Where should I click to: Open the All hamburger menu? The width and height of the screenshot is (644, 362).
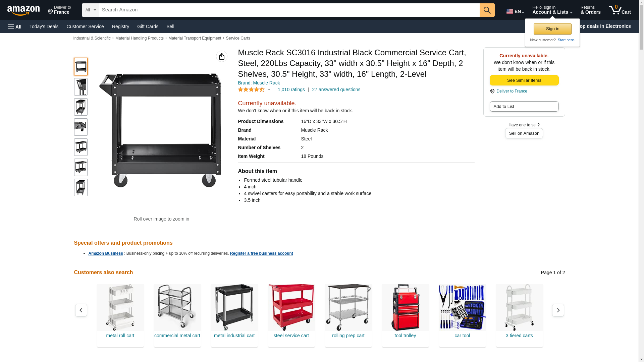tap(15, 26)
